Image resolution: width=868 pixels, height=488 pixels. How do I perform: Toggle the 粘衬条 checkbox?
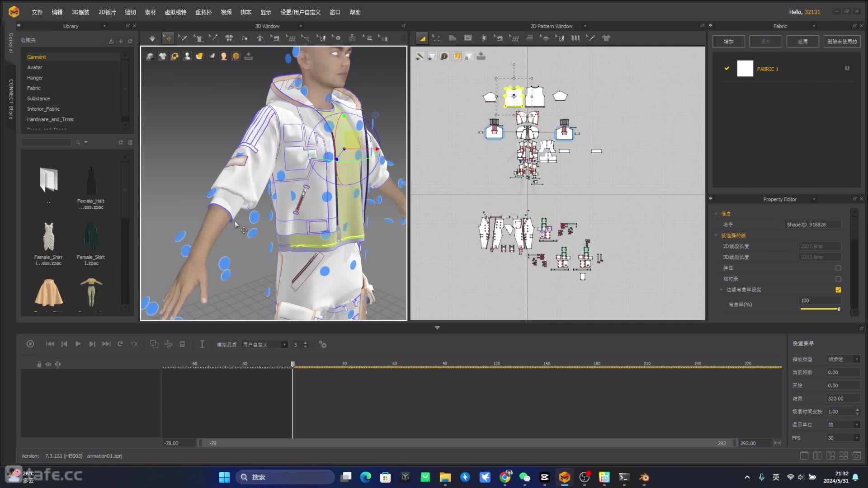coord(839,279)
